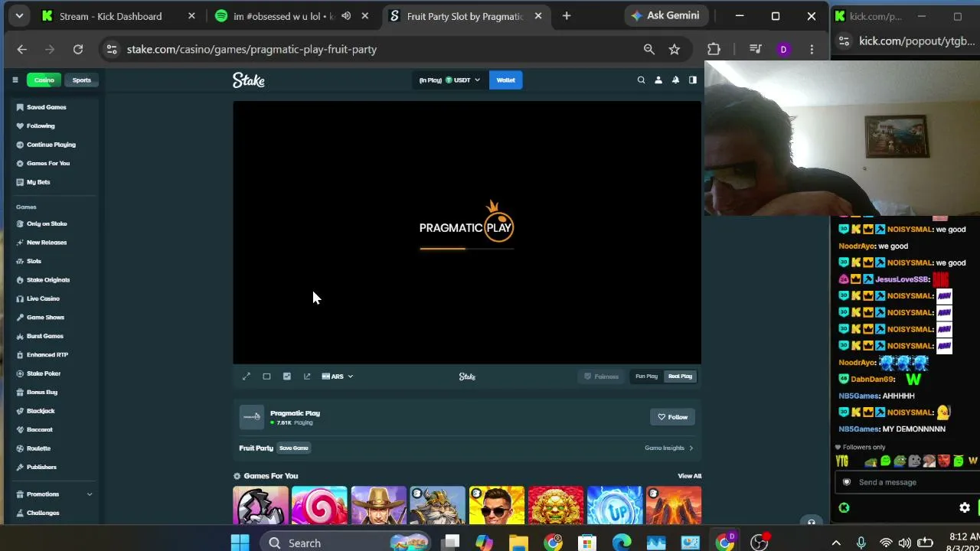This screenshot has height=551, width=980.
Task: Open Chrome profile D avatar
Action: point(783,49)
